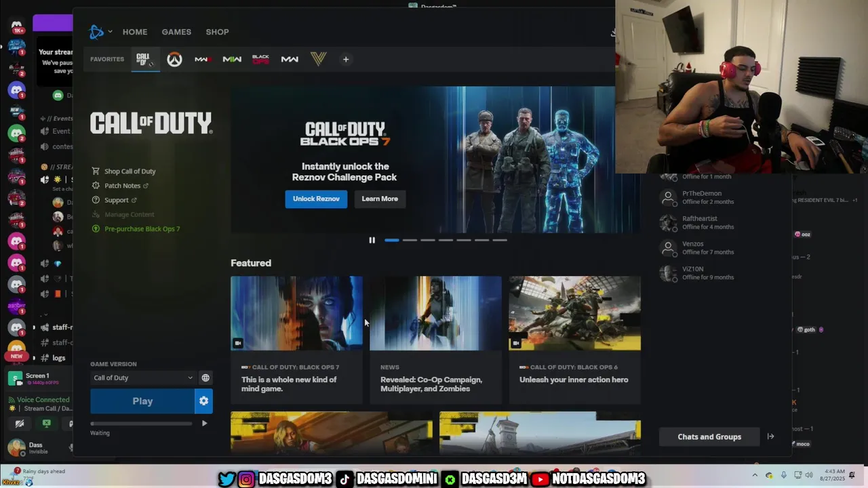Select the Black Ops game icon

tap(260, 60)
